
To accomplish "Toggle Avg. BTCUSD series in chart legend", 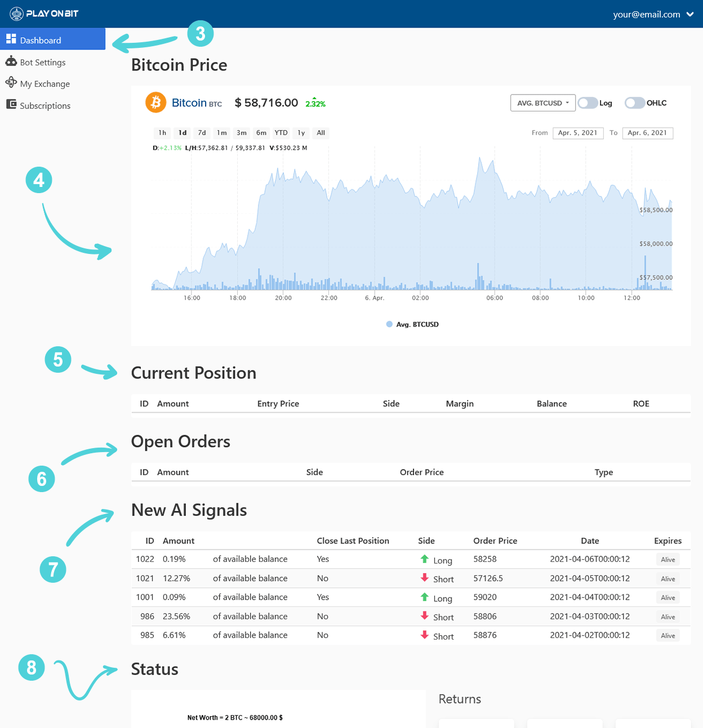I will (x=412, y=324).
